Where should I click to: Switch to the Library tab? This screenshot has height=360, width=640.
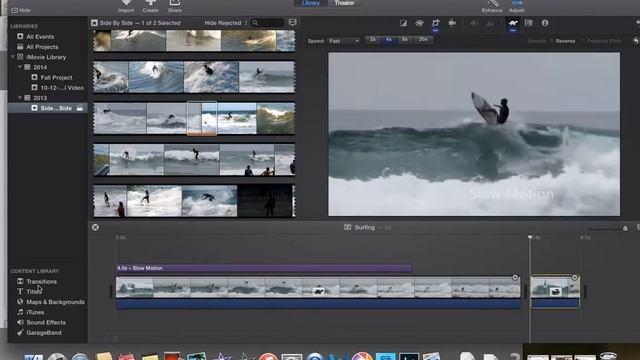[311, 3]
